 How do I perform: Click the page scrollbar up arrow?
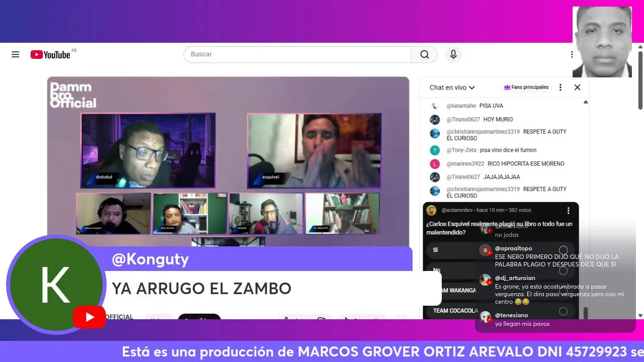tap(640, 47)
